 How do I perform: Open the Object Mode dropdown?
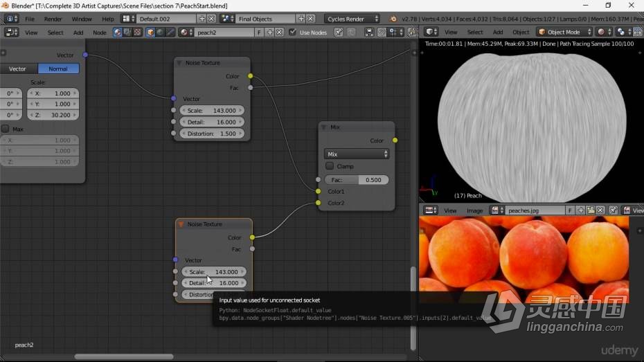point(565,32)
